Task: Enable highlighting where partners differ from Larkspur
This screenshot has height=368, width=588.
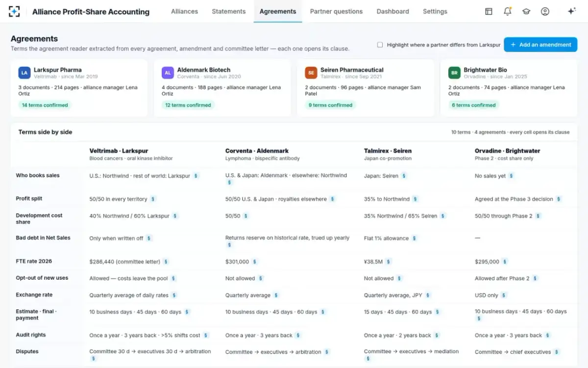Action: (380, 45)
